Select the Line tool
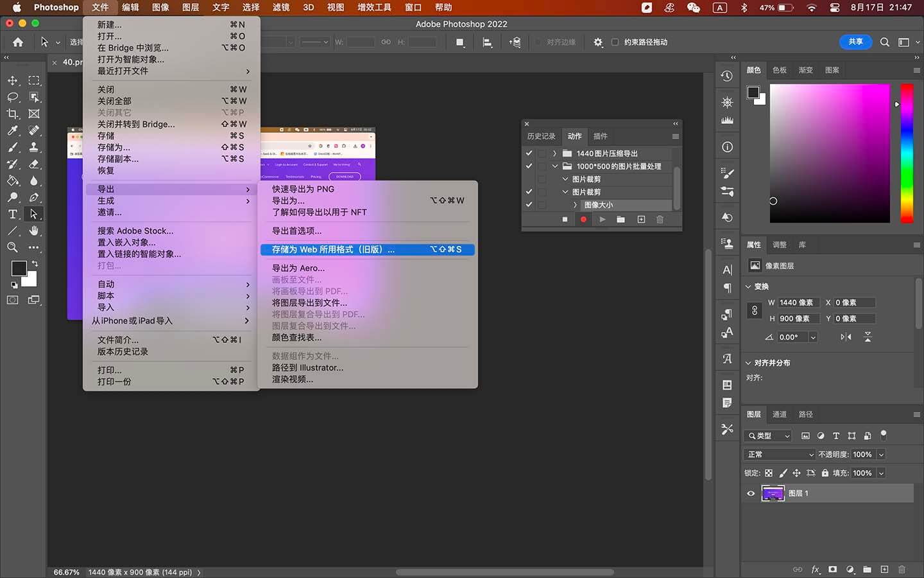 [12, 231]
